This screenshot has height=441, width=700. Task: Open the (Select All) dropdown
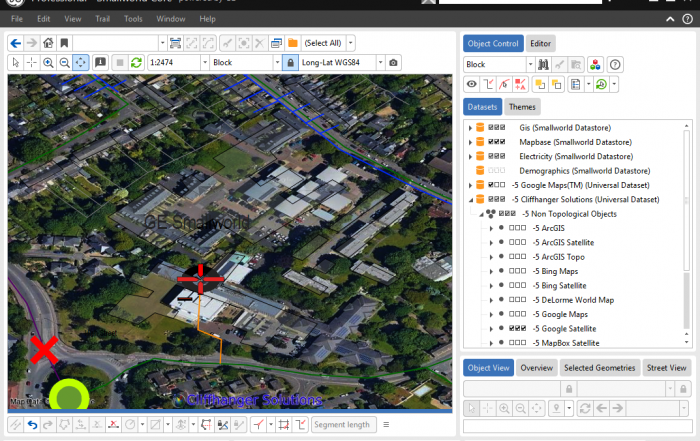pyautogui.click(x=351, y=43)
